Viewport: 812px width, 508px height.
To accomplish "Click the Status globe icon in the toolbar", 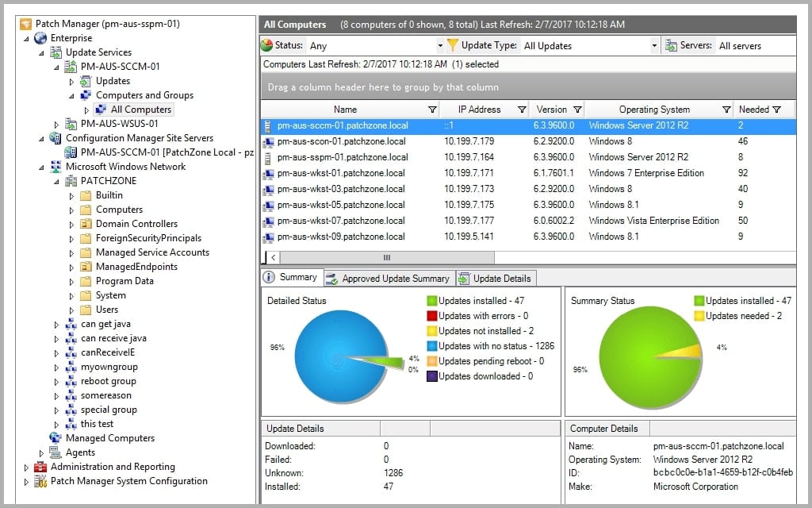I will [x=269, y=45].
